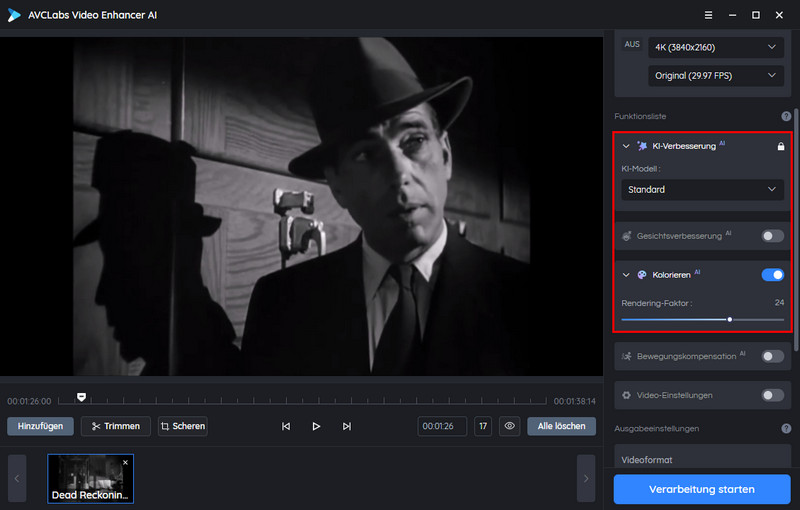
Task: Click the Rendering-Faktor slider handle
Action: click(730, 320)
